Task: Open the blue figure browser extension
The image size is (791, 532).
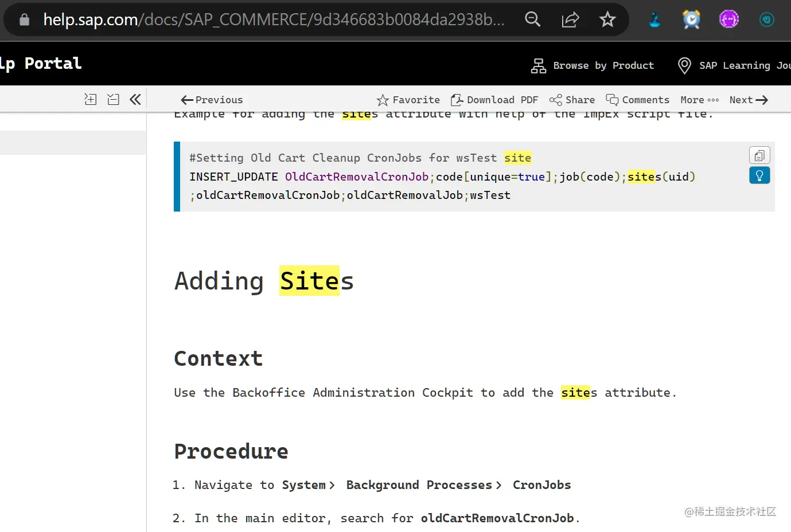Action: pyautogui.click(x=654, y=19)
